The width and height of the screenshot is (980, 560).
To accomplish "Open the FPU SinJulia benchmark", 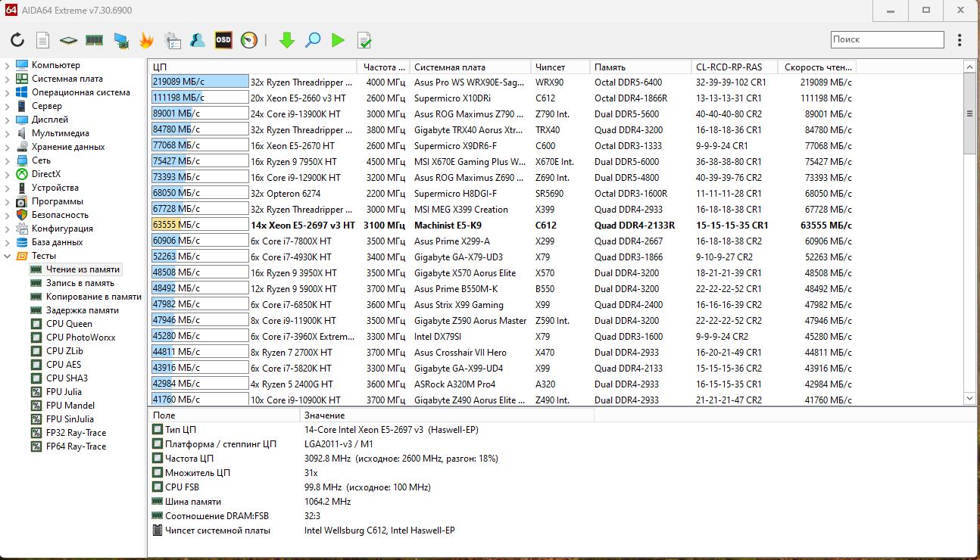I will click(71, 419).
